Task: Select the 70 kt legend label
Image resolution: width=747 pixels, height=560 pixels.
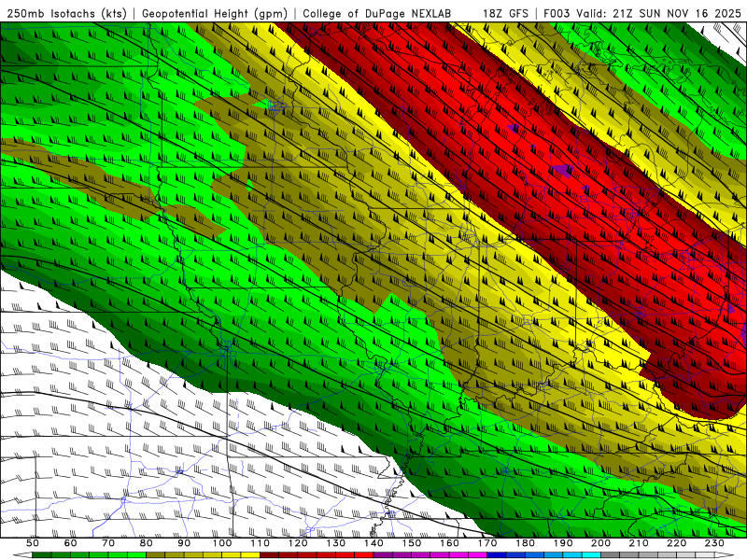Action: (x=108, y=543)
